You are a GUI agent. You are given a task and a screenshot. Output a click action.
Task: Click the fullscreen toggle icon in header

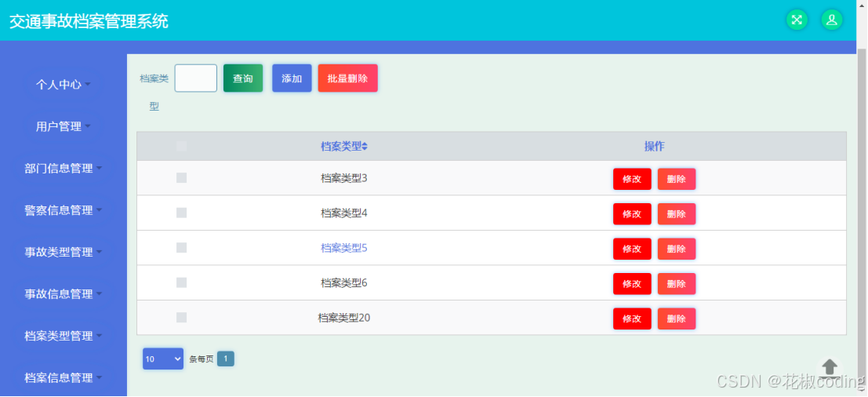pos(797,20)
